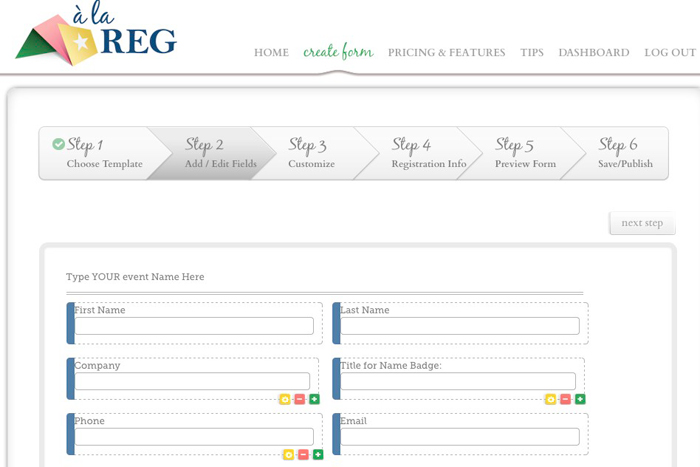Viewport: 700px width, 467px height.
Task: Click the yellow settings icon under Phone field
Action: 288,454
